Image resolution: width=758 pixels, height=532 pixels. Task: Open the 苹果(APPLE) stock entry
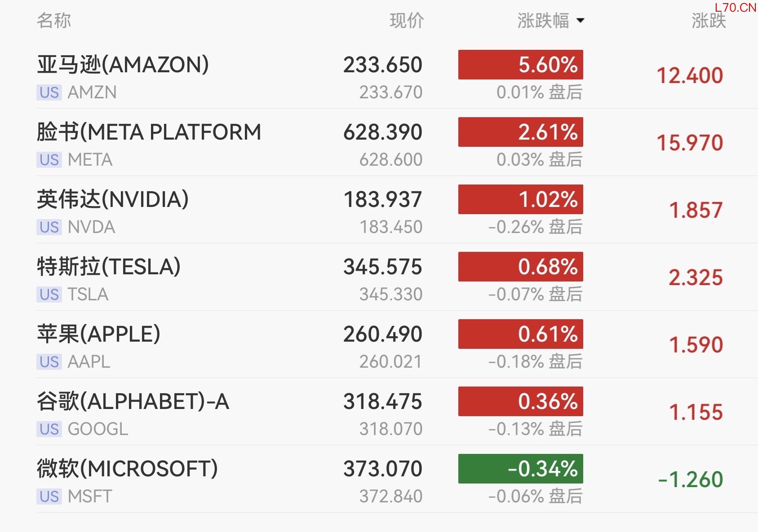(98, 334)
